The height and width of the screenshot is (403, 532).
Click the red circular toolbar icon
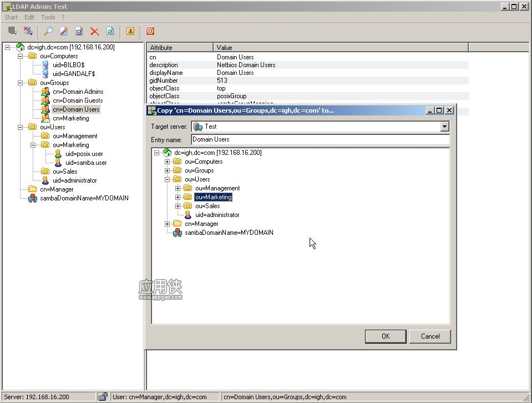(150, 31)
